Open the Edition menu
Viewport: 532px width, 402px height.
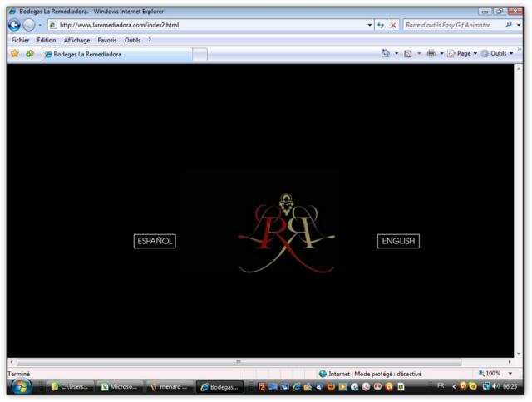coord(47,41)
